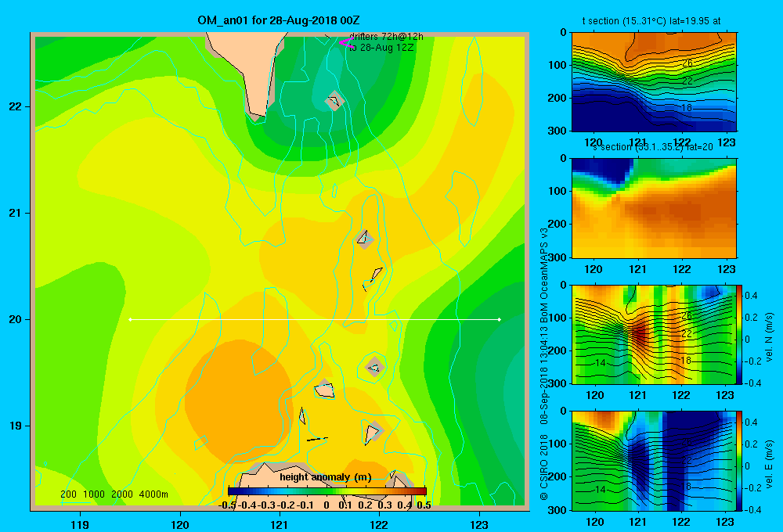
Task: Click the latitude 21 axis label on main map
Action: coord(16,213)
